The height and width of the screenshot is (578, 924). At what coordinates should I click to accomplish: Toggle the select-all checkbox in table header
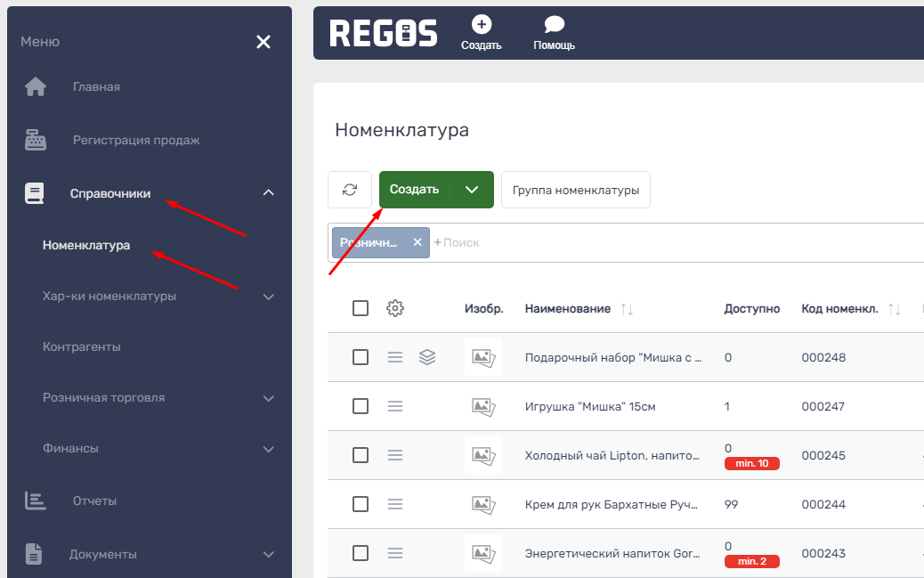(x=361, y=308)
